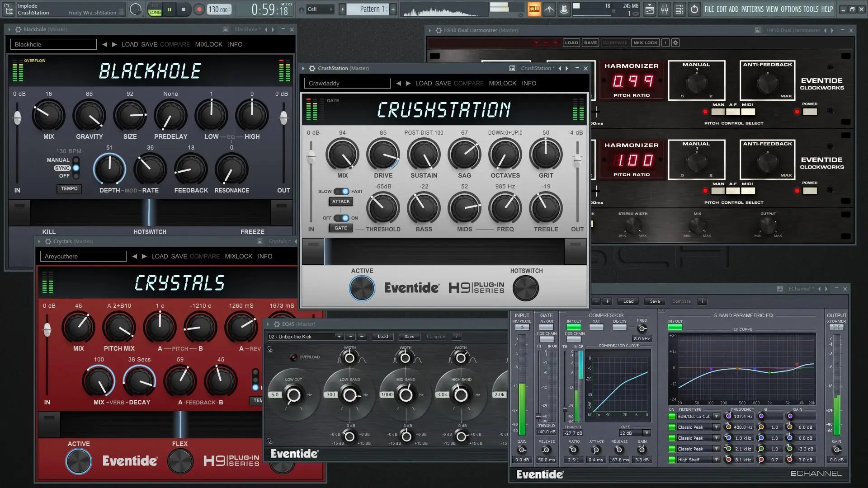868x488 pixels.
Task: Open the OPTIONS menu
Action: point(790,9)
